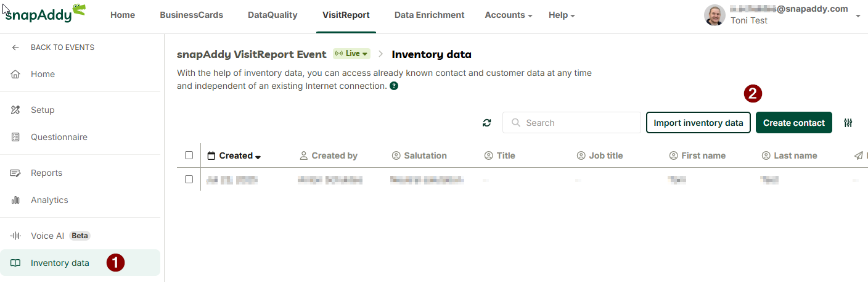Click the Setup tools icon

16,110
